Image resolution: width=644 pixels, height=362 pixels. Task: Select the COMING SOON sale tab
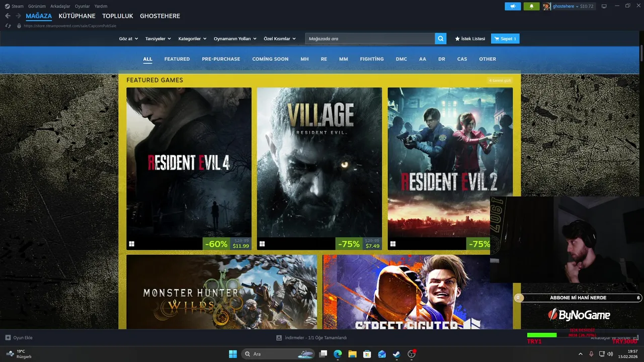pos(270,59)
